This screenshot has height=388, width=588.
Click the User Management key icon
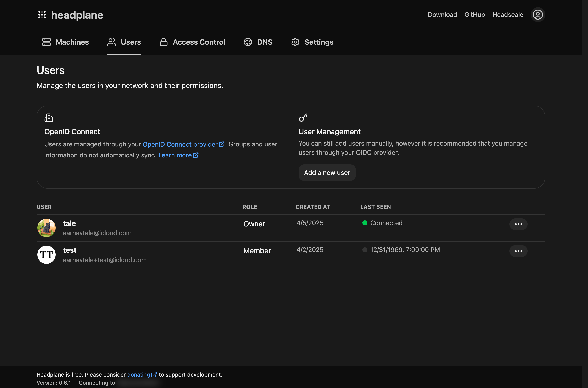(303, 118)
